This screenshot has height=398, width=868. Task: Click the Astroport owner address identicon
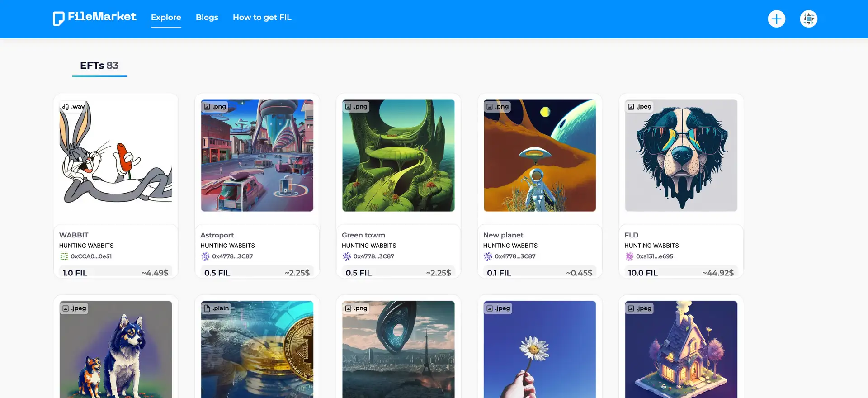coord(205,256)
